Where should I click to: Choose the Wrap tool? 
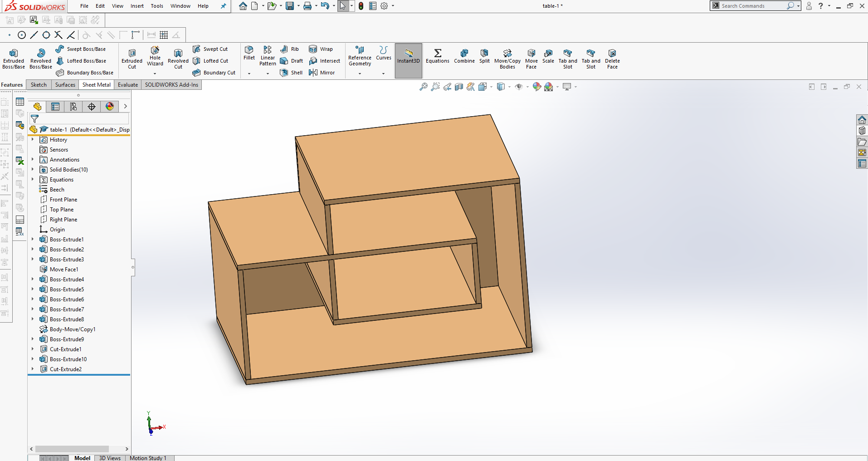coord(321,49)
